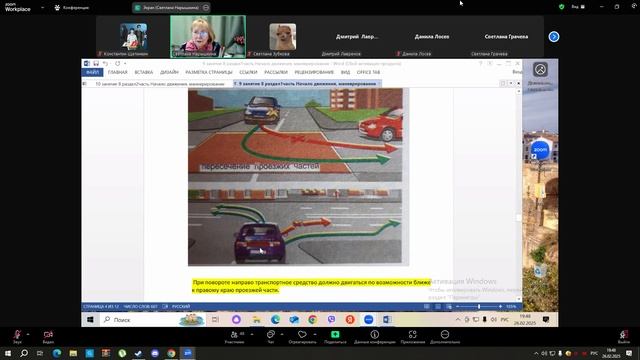Click the page count status bar entry
The width and height of the screenshot is (640, 360).
click(101, 307)
